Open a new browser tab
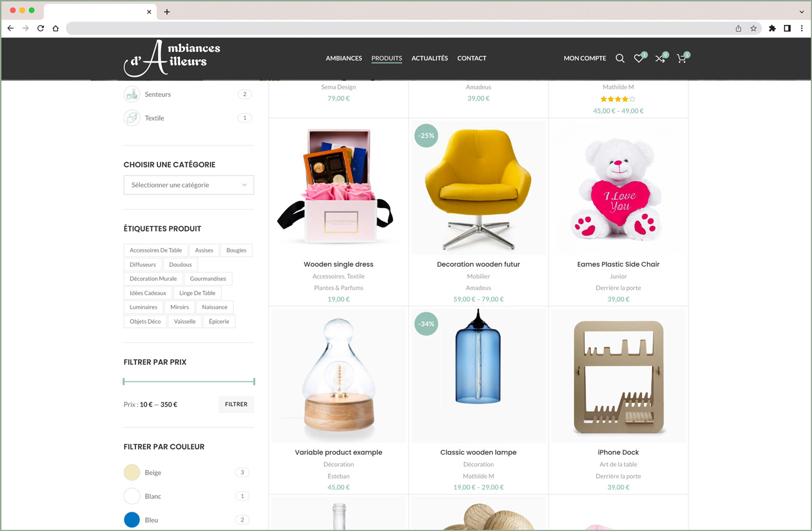812x531 pixels. click(167, 11)
